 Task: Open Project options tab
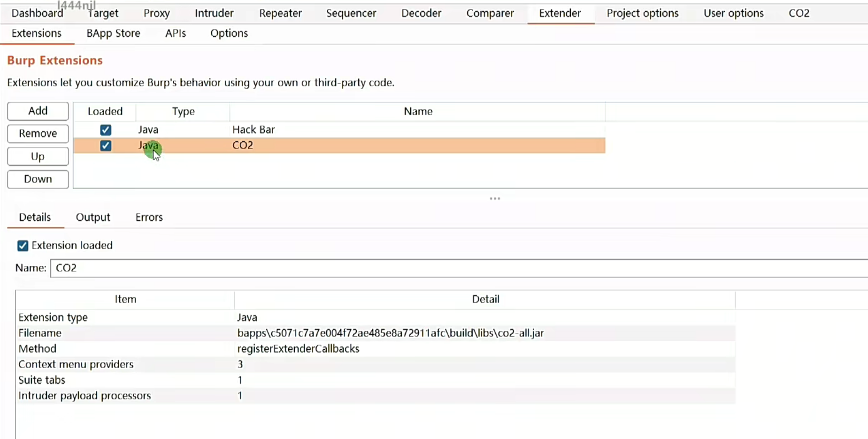tap(643, 13)
